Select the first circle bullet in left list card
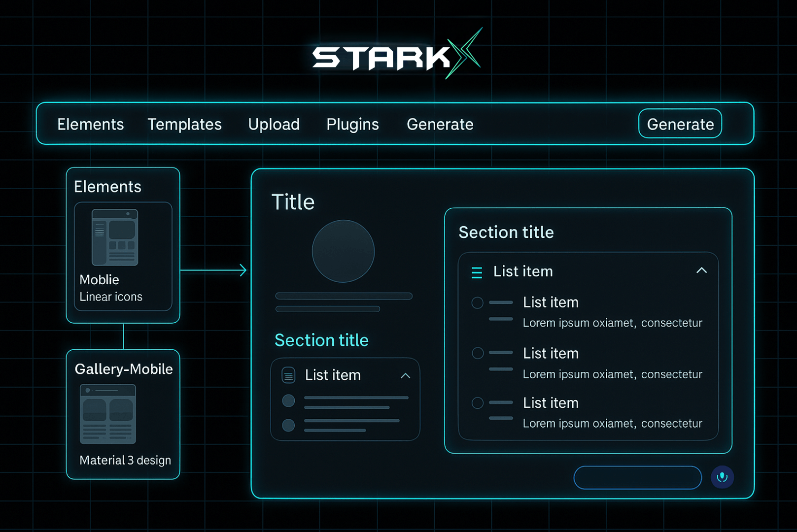The image size is (797, 532). pos(288,401)
